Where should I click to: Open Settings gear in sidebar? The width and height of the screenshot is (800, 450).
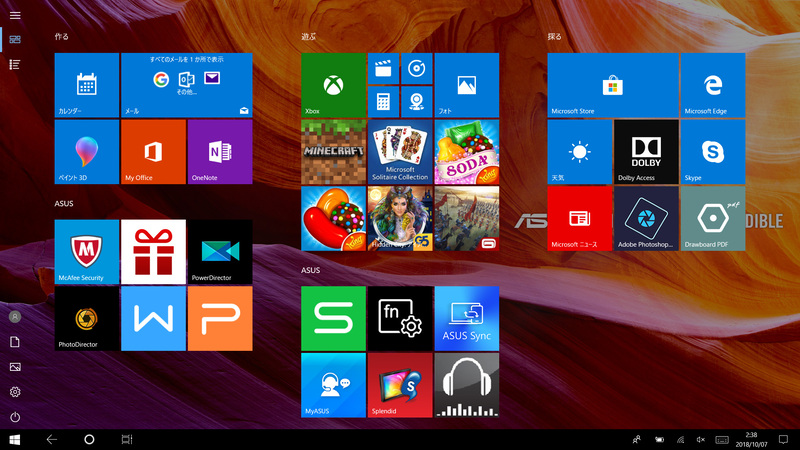pyautogui.click(x=15, y=392)
